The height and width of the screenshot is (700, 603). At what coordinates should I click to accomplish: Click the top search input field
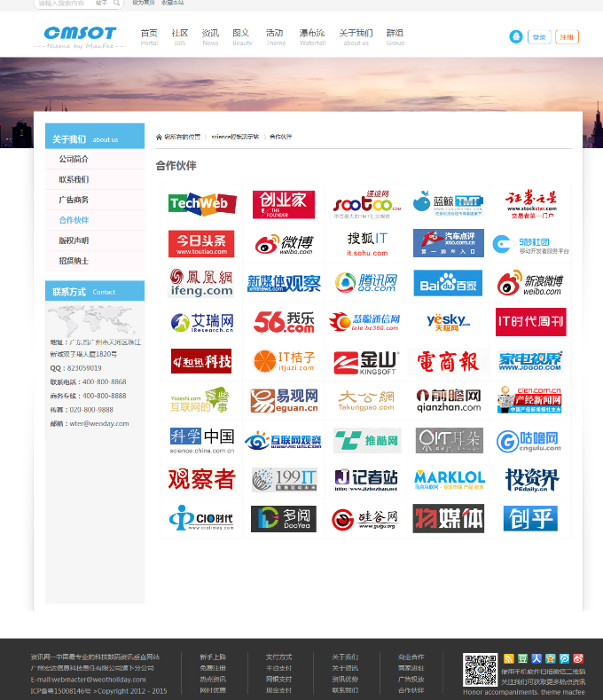pyautogui.click(x=65, y=4)
